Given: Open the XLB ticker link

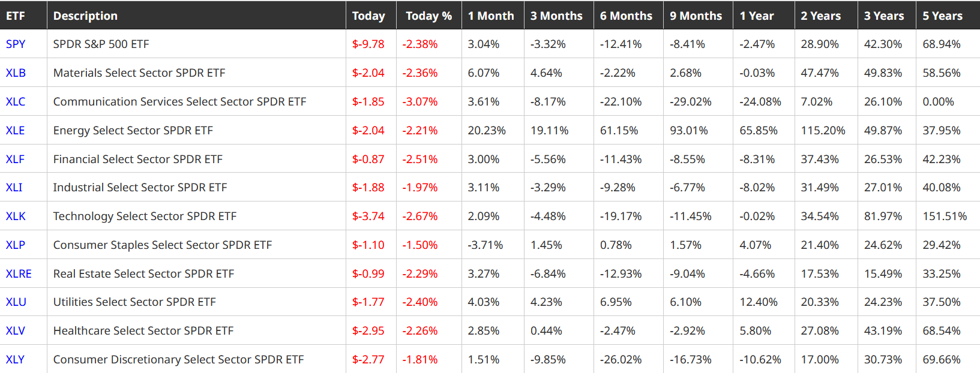Looking at the screenshot, I should (16, 73).
